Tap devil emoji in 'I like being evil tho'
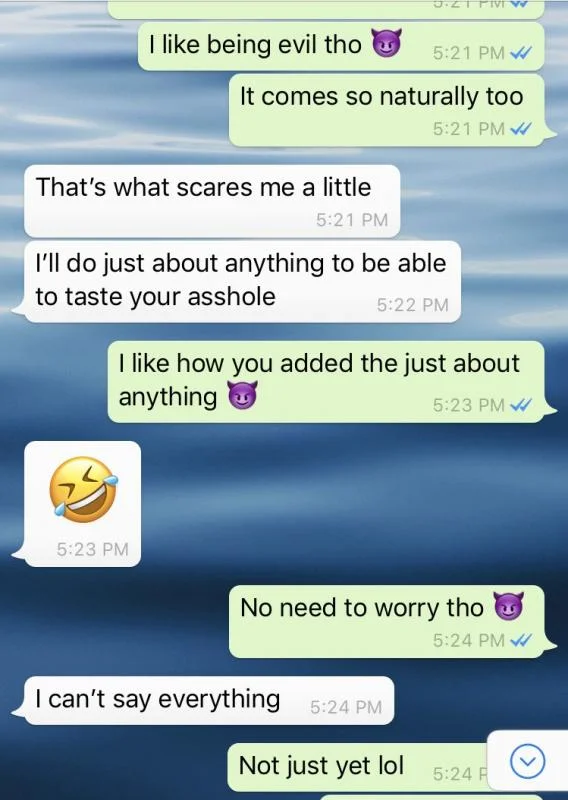 click(386, 43)
